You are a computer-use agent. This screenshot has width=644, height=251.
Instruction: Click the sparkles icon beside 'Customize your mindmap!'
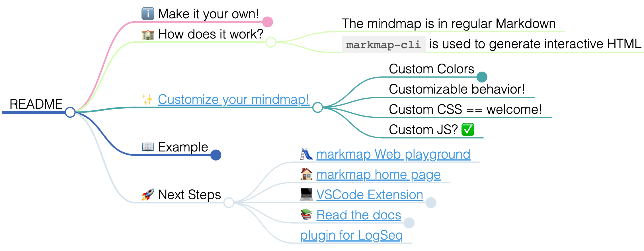click(148, 100)
